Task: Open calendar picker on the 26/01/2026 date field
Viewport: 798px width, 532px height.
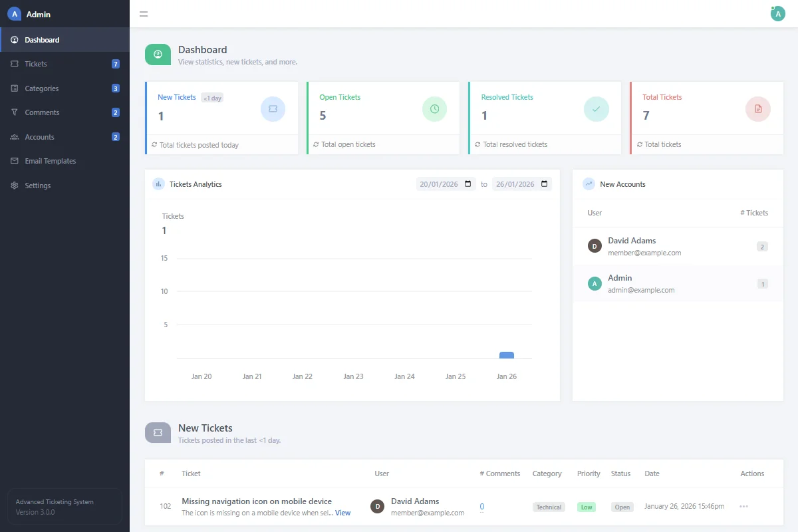Action: [x=544, y=184]
